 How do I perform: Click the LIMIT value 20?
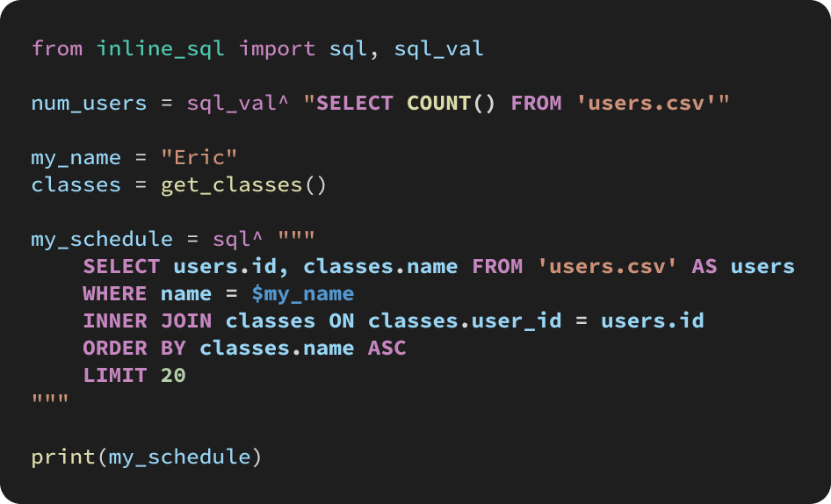(x=173, y=376)
